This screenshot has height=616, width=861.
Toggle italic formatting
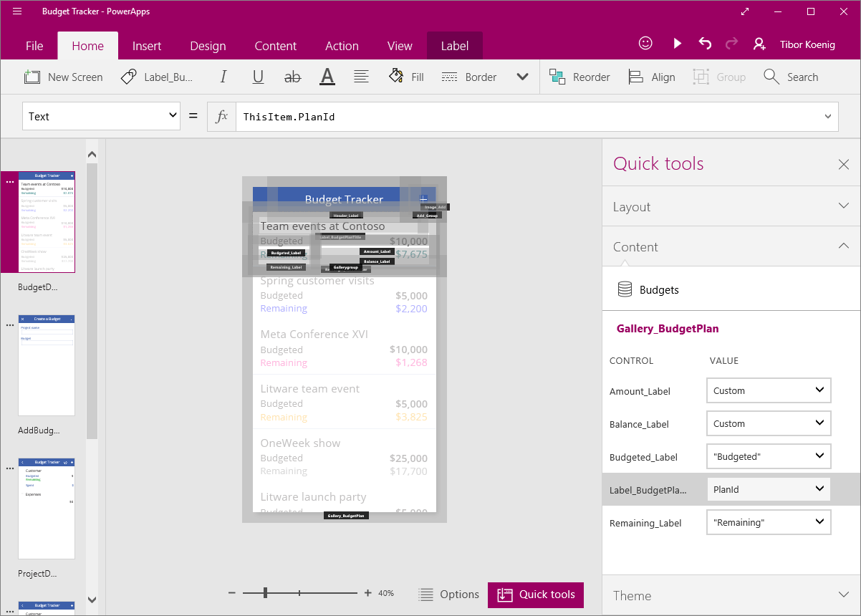coord(223,77)
